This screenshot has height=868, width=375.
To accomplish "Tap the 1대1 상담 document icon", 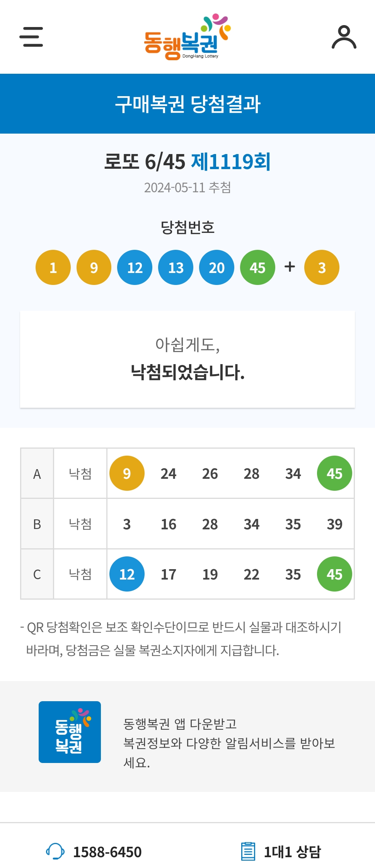I will click(248, 851).
